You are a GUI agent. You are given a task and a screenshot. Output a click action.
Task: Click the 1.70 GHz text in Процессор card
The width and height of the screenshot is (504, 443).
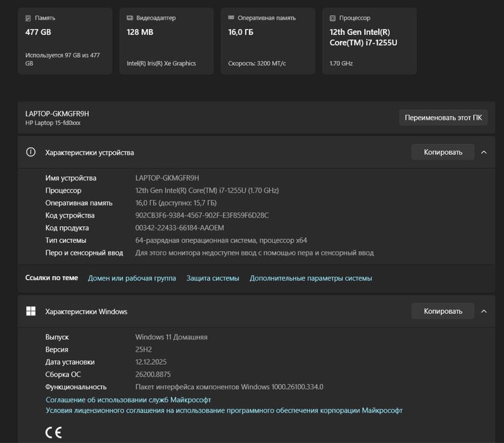(x=341, y=63)
